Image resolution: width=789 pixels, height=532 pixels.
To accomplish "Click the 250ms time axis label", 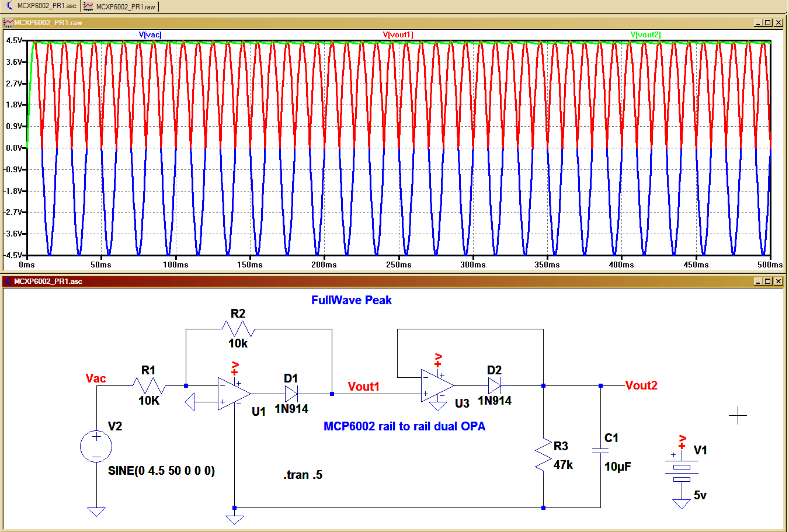I will [x=398, y=265].
